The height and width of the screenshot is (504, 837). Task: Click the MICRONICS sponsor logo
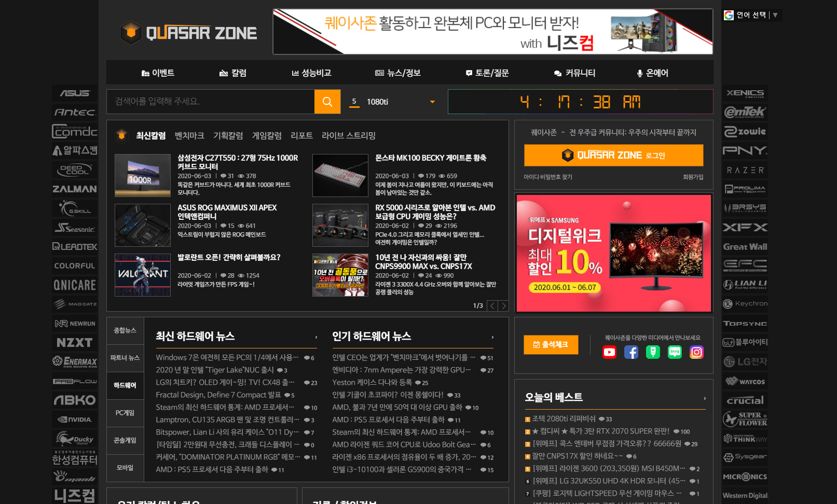[745, 477]
